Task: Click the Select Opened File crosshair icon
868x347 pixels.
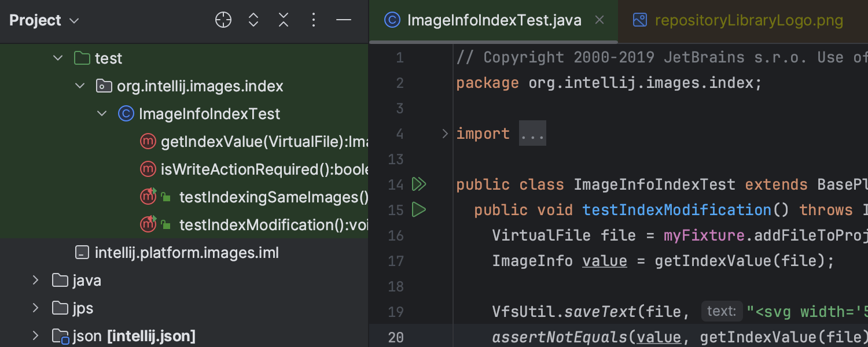Action: [x=223, y=19]
